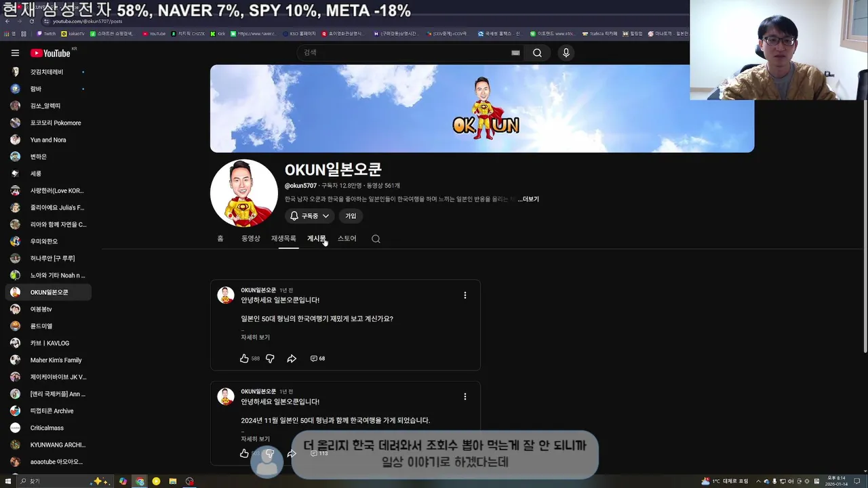The width and height of the screenshot is (868, 488).
Task: Open 쿋드미엘 subscription in sidebar
Action: point(48,326)
